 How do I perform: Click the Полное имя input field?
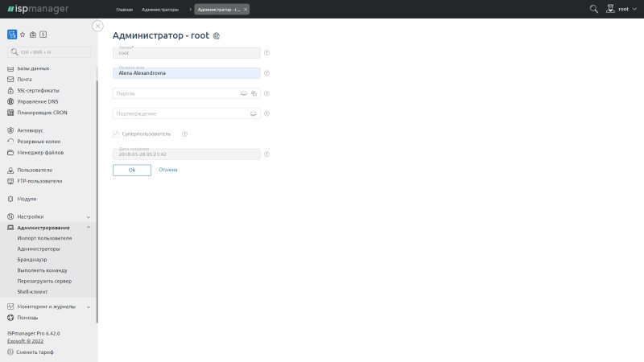coord(187,73)
